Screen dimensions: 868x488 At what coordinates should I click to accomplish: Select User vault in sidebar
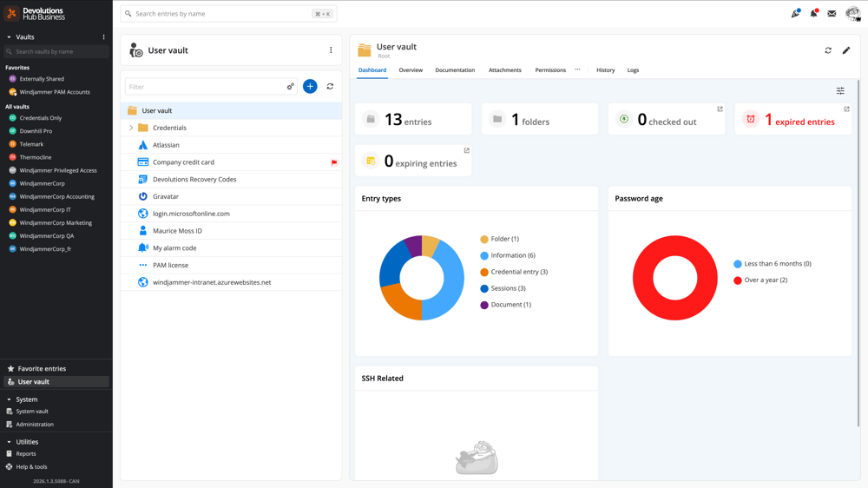pyautogui.click(x=56, y=382)
